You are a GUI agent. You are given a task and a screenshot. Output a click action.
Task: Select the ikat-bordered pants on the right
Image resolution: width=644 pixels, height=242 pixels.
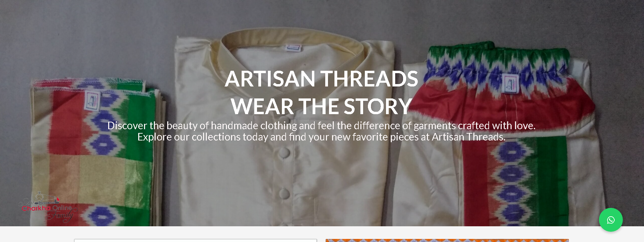(498, 137)
